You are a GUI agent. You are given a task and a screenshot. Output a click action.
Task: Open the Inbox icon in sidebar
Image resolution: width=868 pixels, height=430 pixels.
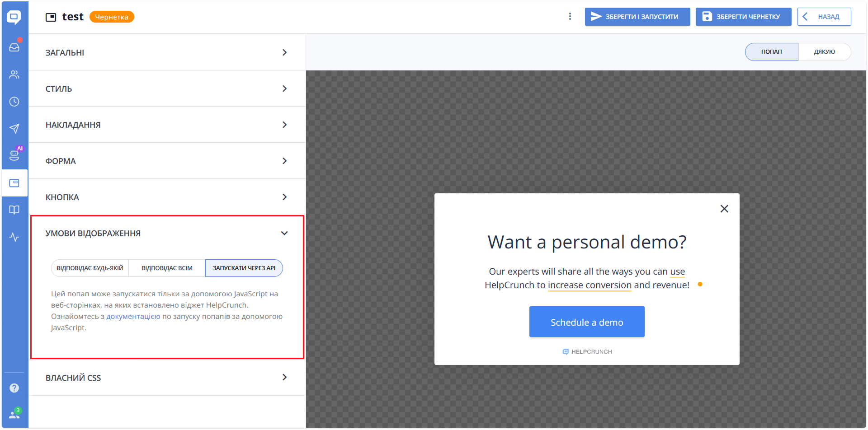(x=14, y=47)
